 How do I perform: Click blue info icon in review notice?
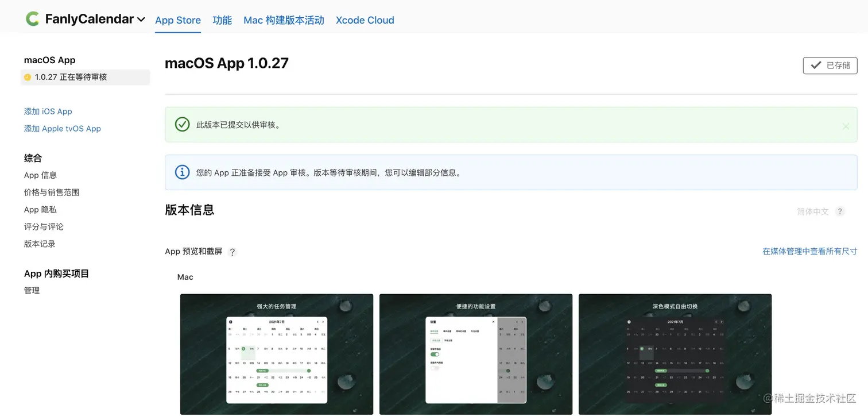[182, 172]
